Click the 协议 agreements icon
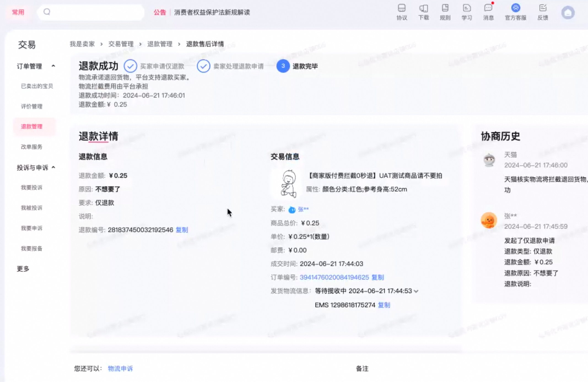The height and width of the screenshot is (382, 588). pos(402,12)
